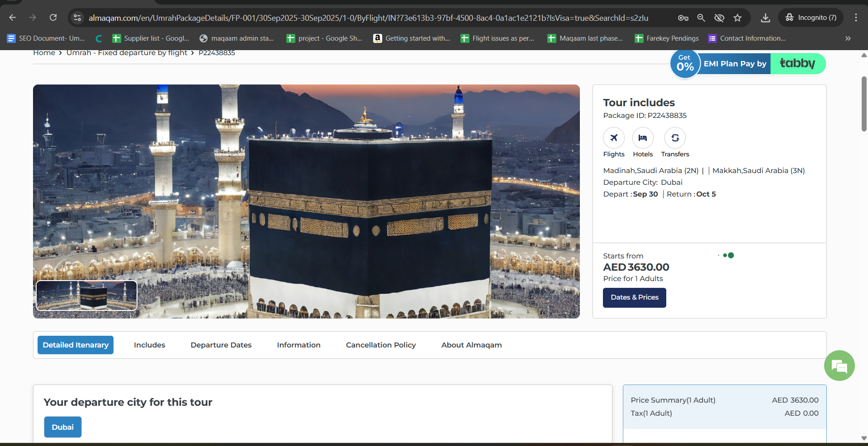The width and height of the screenshot is (868, 446).
Task: Reload the page using the refresh icon
Action: 53,18
